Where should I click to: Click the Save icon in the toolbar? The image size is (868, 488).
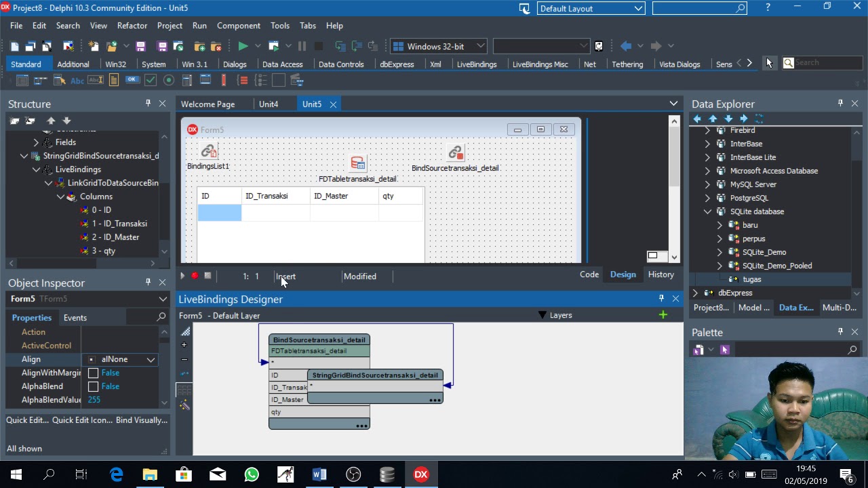tap(140, 46)
